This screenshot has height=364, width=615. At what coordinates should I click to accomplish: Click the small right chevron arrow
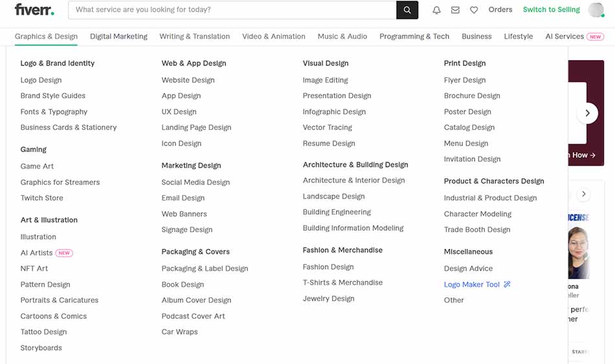coord(584,194)
